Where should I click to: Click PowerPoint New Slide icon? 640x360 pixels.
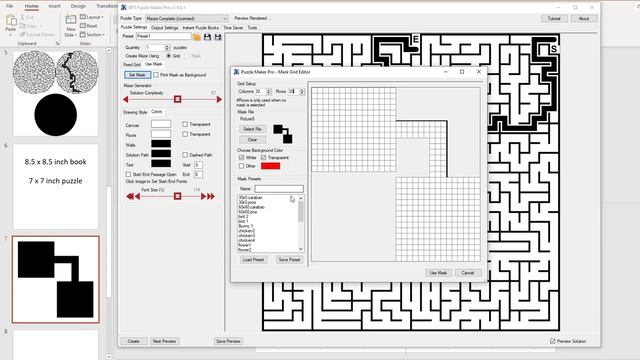71,20
